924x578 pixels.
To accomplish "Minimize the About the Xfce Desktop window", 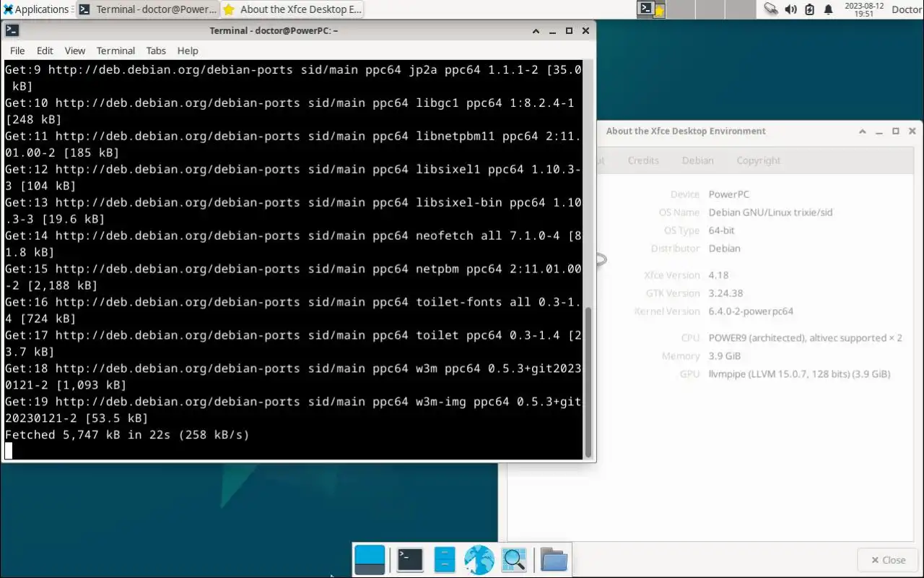I will click(879, 131).
